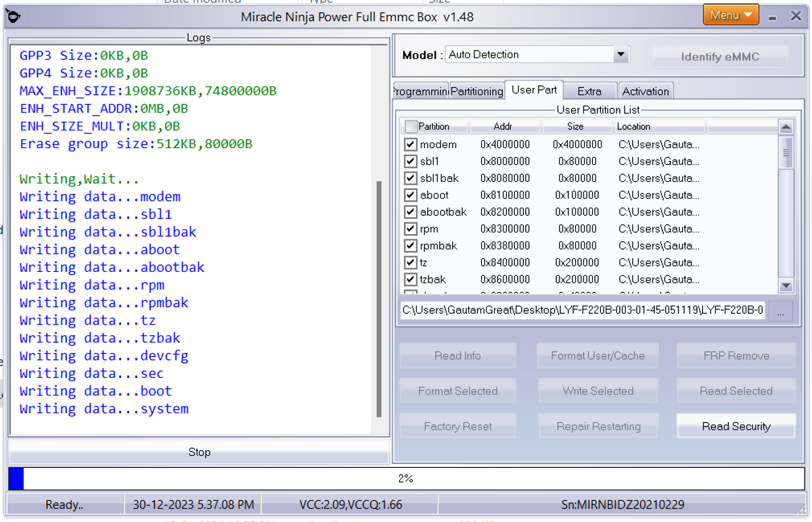The height and width of the screenshot is (522, 812).
Task: Click the Logs panel vertical scrollbar
Action: click(x=379, y=298)
